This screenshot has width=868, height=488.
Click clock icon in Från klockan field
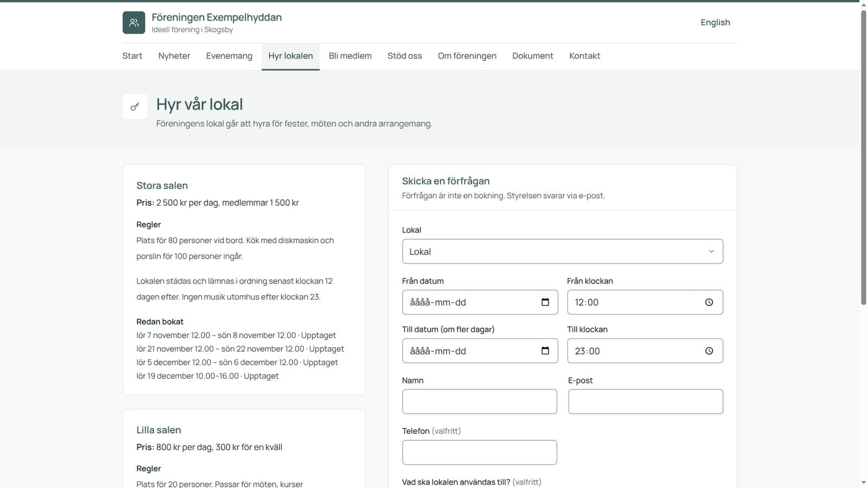pyautogui.click(x=709, y=302)
